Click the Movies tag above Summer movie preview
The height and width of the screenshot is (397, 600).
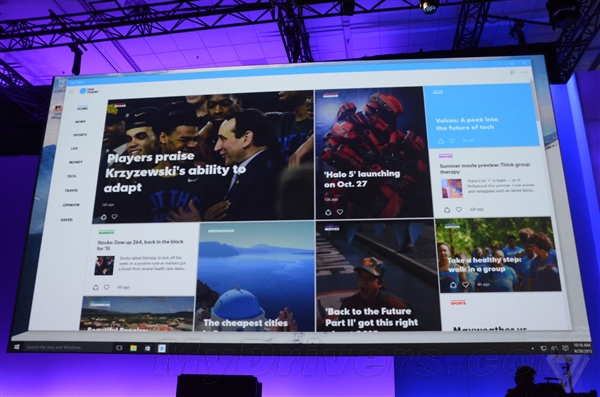(445, 156)
